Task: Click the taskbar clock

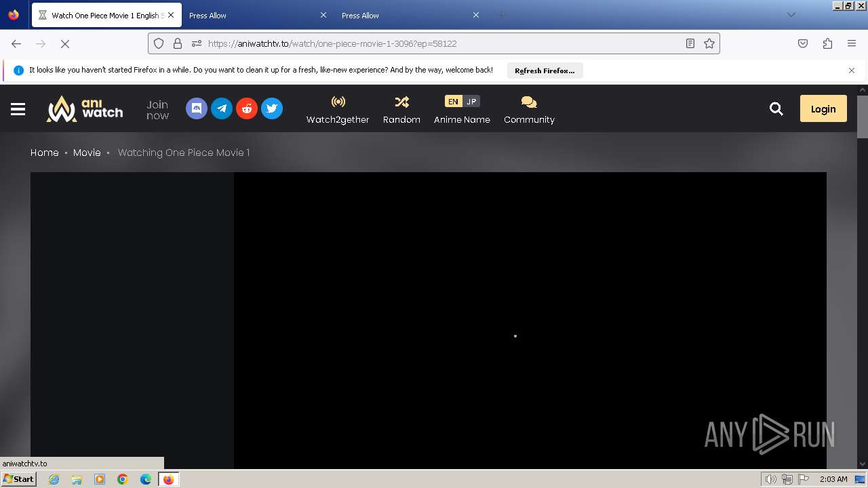Action: click(x=833, y=479)
